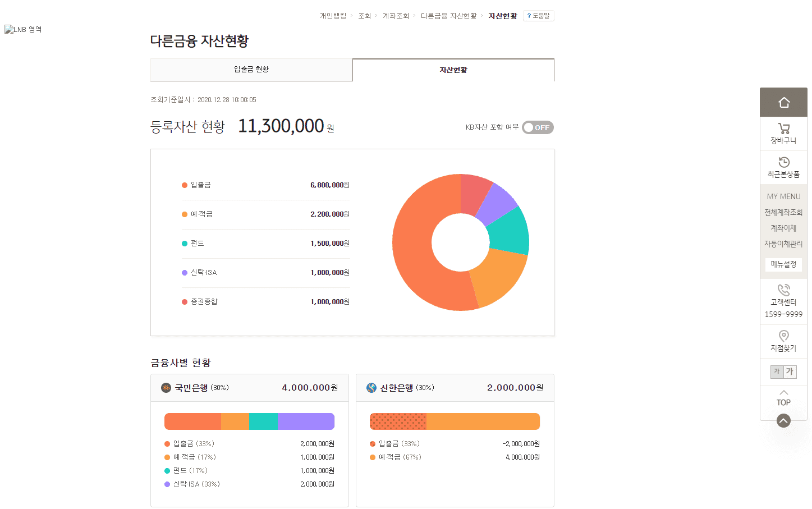Viewport: 812px width, 509px height.
Task: Switch to 자산현황 tab
Action: tap(453, 70)
